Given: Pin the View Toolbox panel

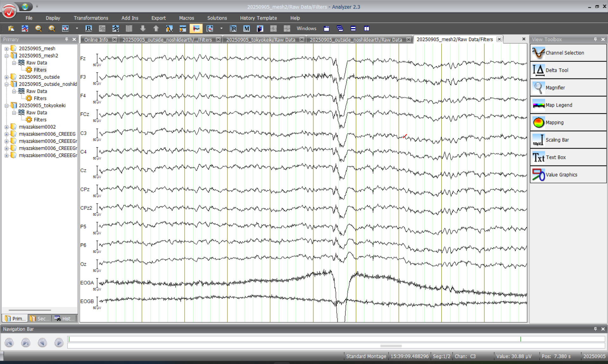Looking at the screenshot, I should 595,39.
